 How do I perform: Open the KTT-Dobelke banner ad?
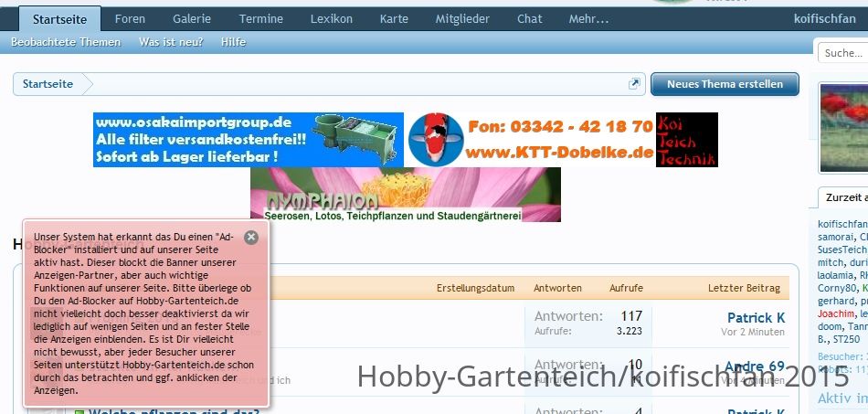[563, 140]
